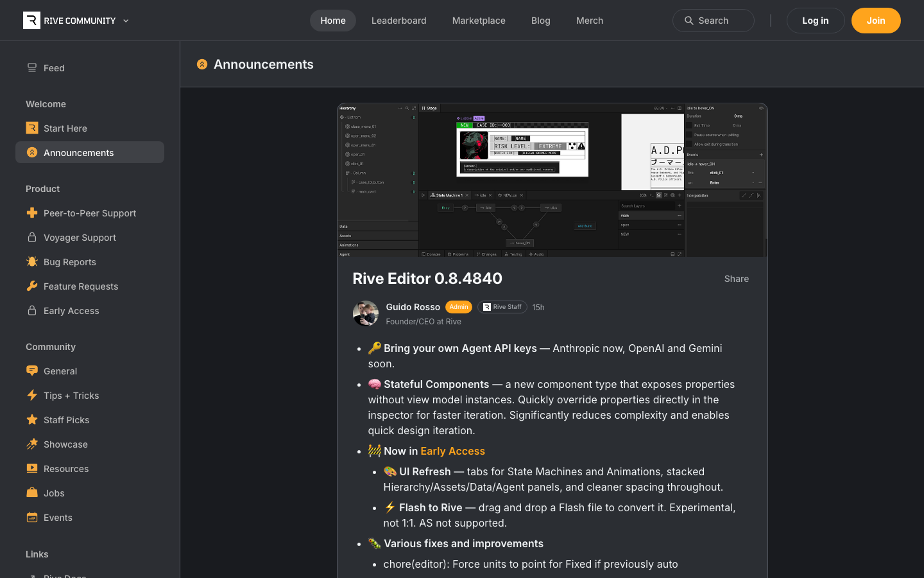Click the Early Access lock icon
This screenshot has width=924, height=578.
[32, 310]
